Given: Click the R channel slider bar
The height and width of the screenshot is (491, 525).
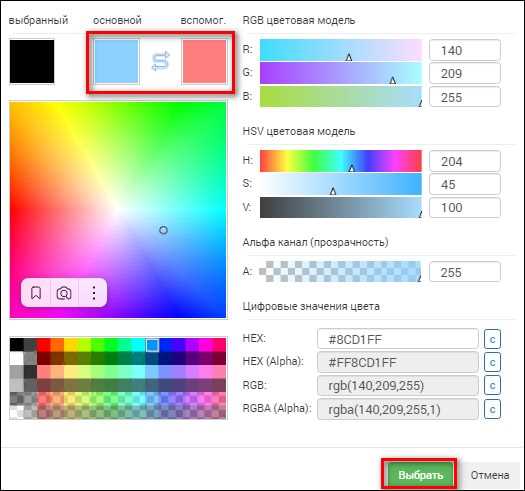Looking at the screenshot, I should pyautogui.click(x=341, y=50).
